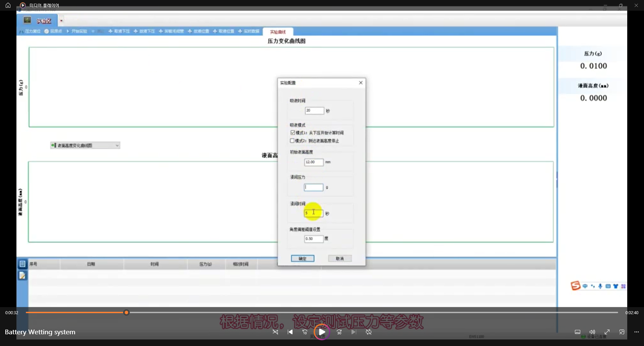
Task: Toggle repeat mode in the player
Action: (369, 332)
